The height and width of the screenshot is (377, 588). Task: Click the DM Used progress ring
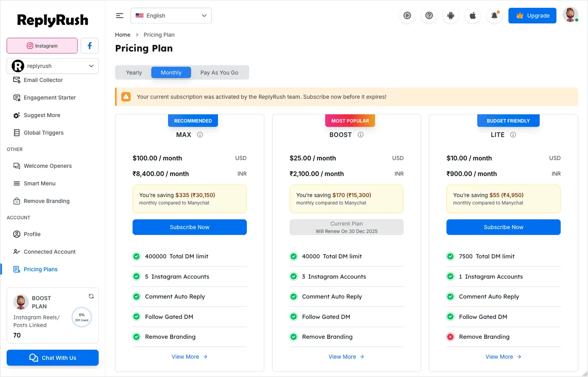[x=82, y=317]
